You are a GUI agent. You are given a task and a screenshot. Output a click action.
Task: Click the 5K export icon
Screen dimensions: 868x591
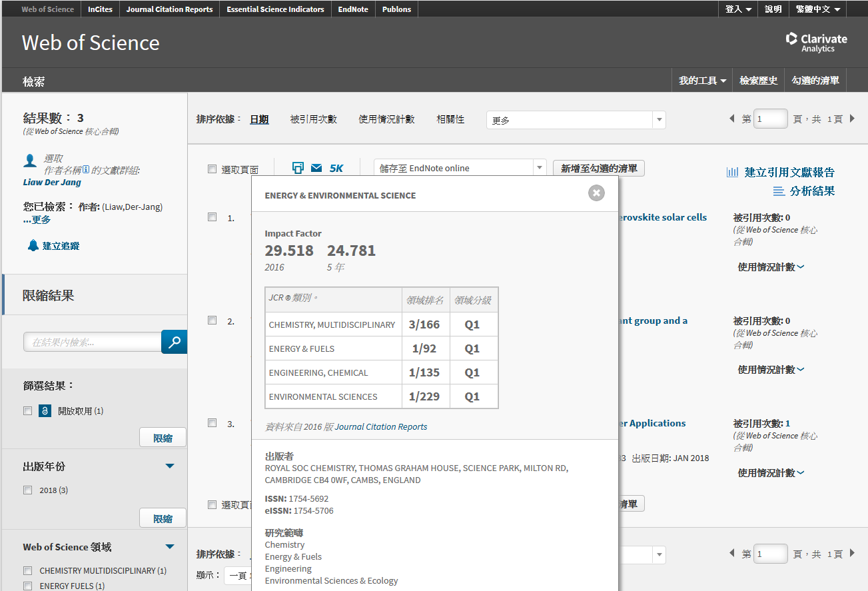point(336,168)
